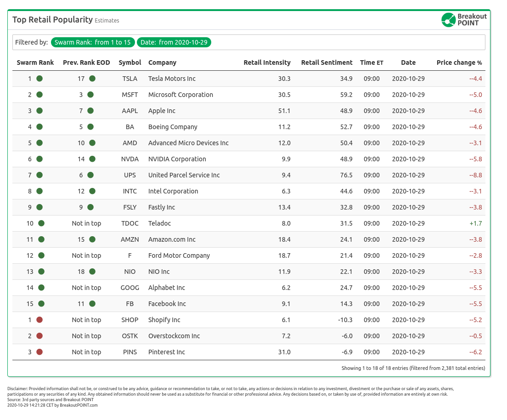
Task: Sort by Retail Sentiment column
Action: [327, 62]
